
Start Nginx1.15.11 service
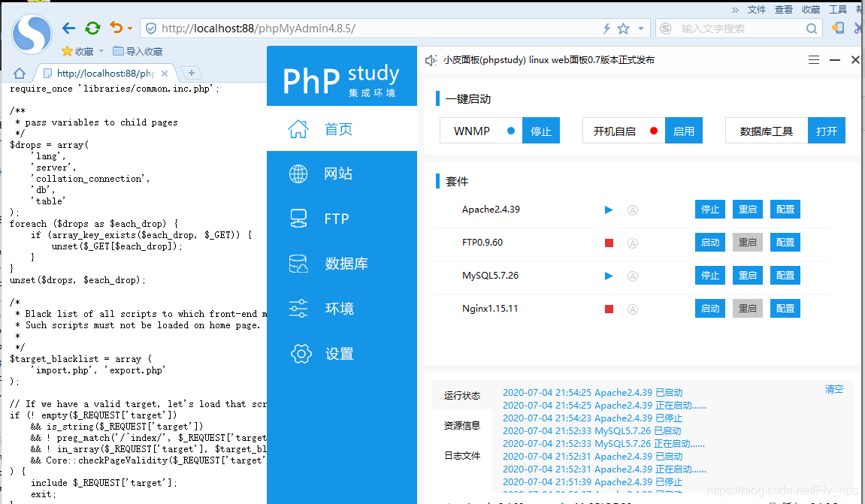pyautogui.click(x=710, y=308)
